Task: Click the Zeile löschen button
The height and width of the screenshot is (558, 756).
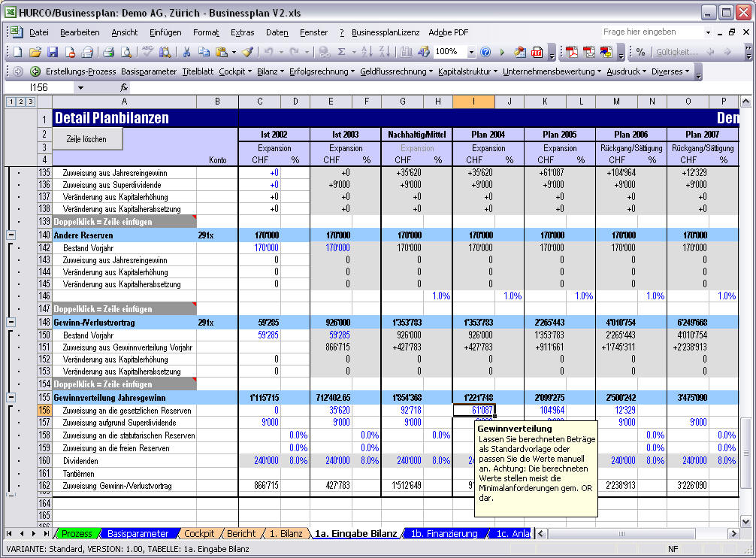Action: 86,139
